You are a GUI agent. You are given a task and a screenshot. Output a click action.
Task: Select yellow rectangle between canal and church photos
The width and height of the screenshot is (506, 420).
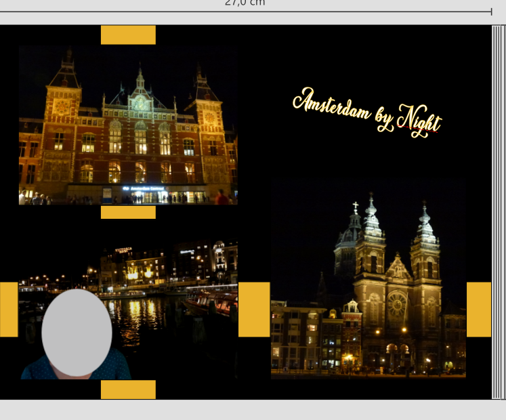click(x=254, y=310)
